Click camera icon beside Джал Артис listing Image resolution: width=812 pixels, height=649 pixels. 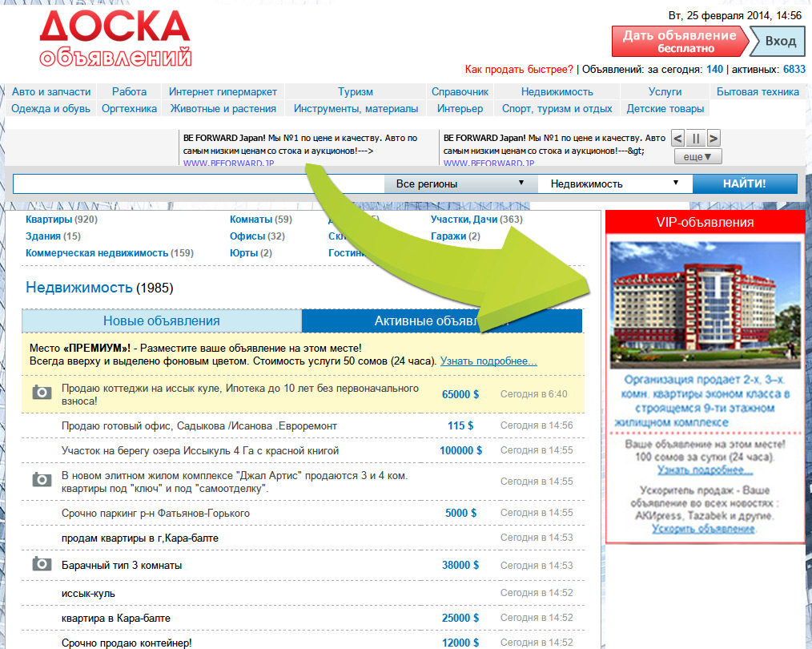coord(41,480)
